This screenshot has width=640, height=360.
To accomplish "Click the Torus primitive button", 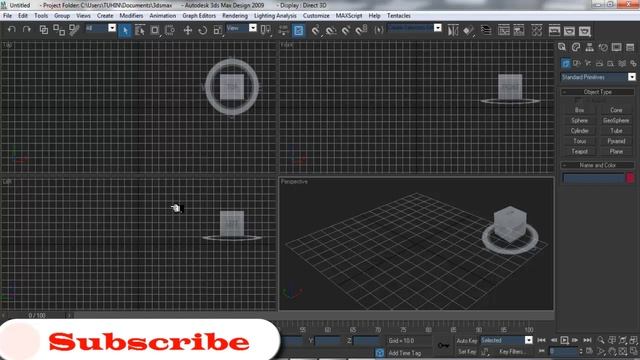I will 579,141.
